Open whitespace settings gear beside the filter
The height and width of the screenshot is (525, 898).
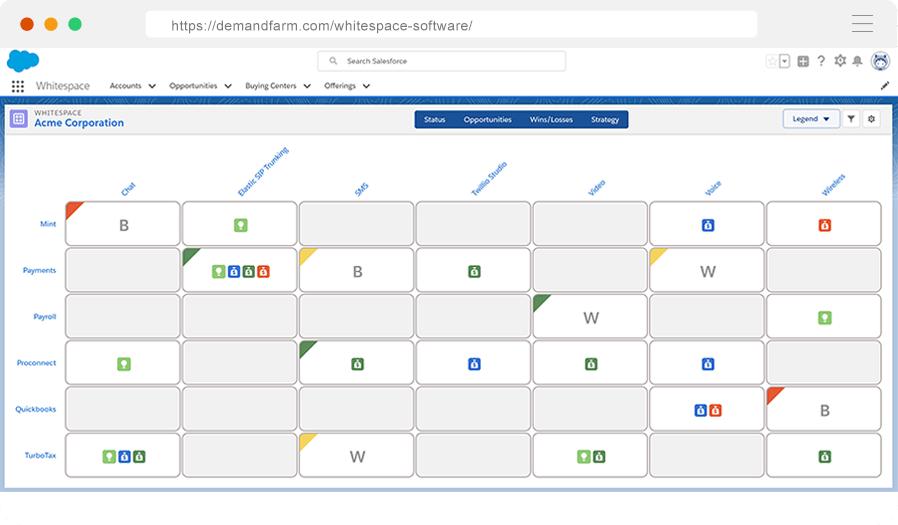click(871, 119)
